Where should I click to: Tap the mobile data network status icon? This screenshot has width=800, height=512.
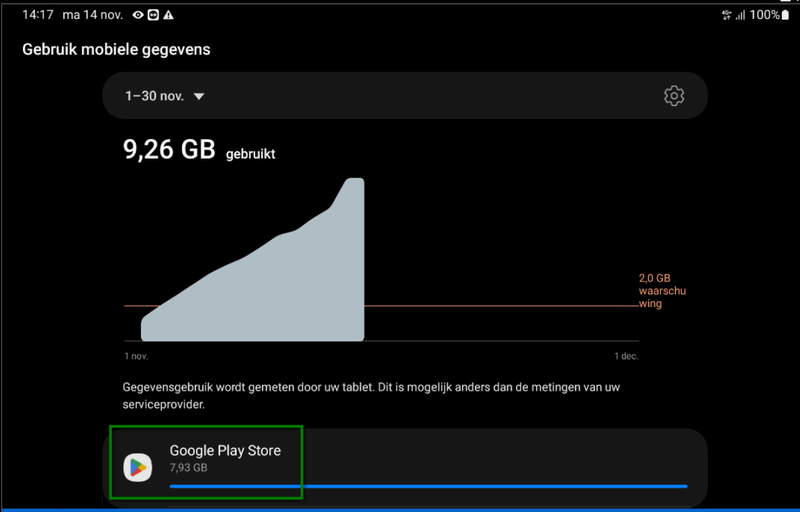click(x=727, y=15)
